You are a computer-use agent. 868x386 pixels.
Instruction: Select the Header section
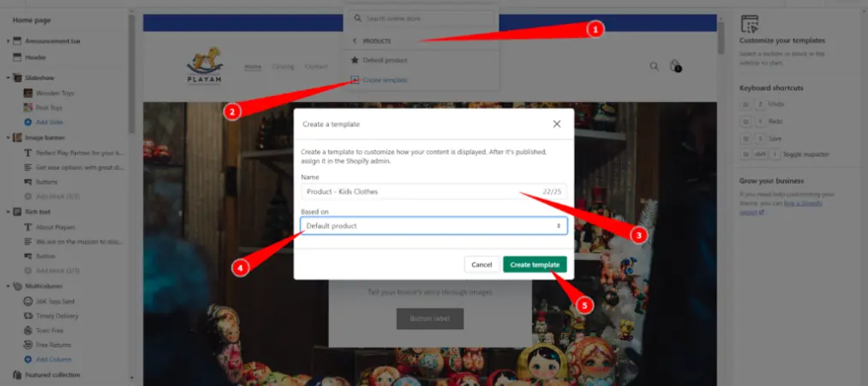click(35, 57)
